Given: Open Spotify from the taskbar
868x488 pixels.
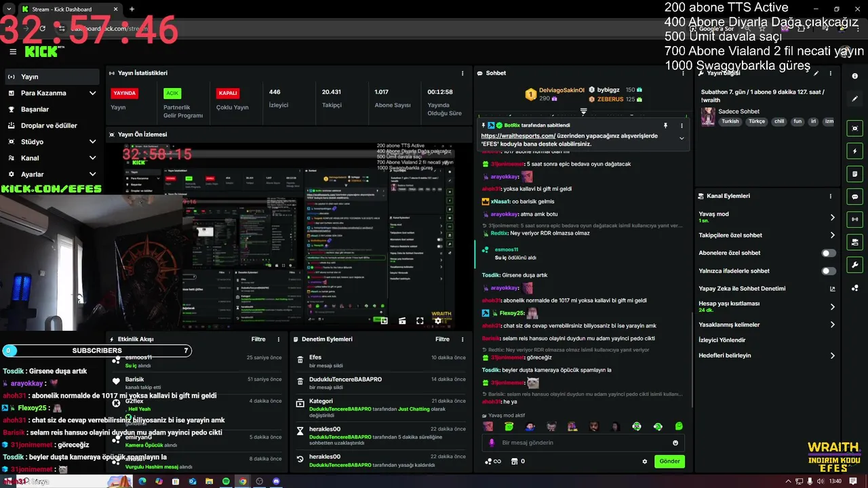Looking at the screenshot, I should pyautogui.click(x=226, y=481).
